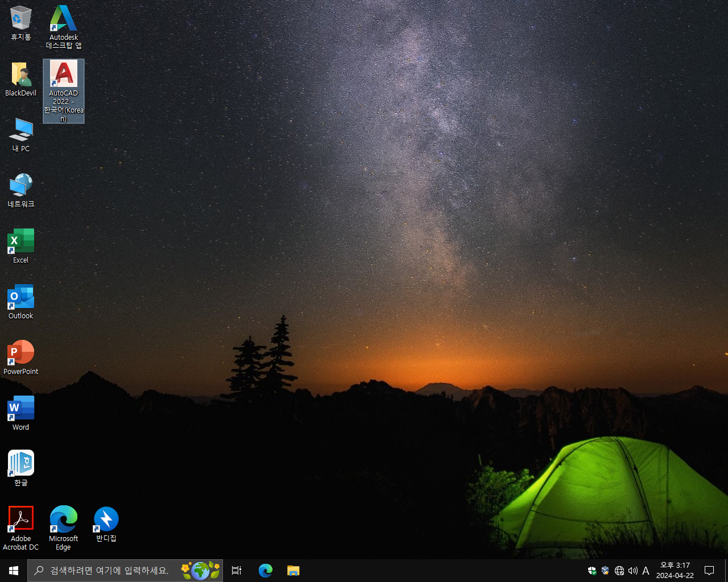Open File Explorer from the taskbar
Screen dimensions: 728x582
tap(293, 571)
